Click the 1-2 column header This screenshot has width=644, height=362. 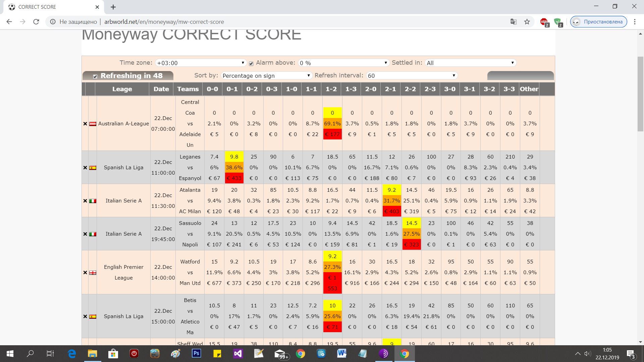click(x=331, y=89)
